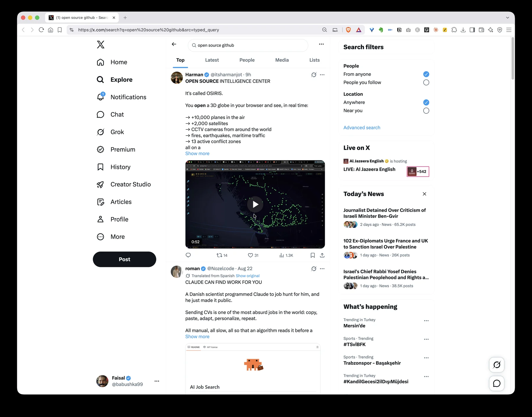
Task: Repost Harman's post with 14 reposts
Action: 222,255
